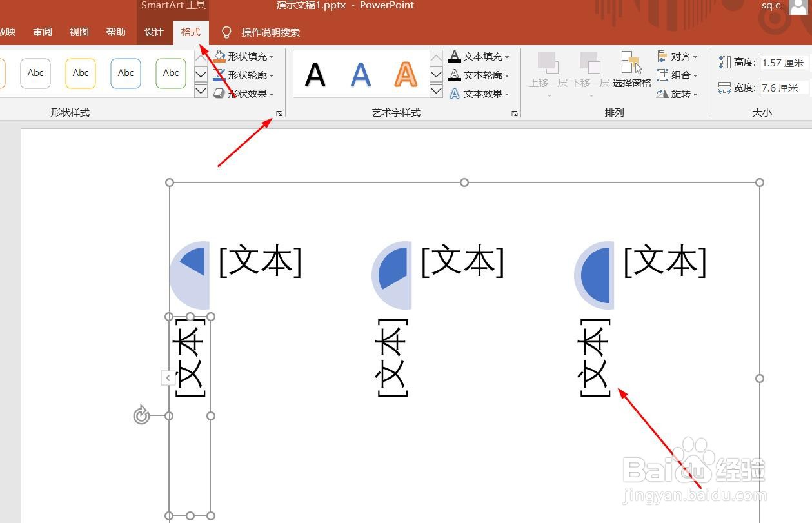Open the 文本轮廓 text outline menu

tap(479, 75)
